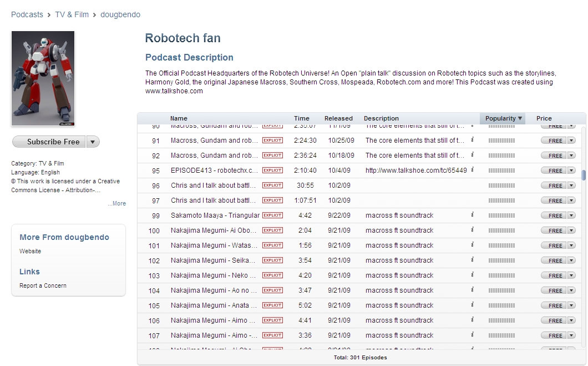Click info icon on episode 103
The image size is (588, 366).
[472, 275]
